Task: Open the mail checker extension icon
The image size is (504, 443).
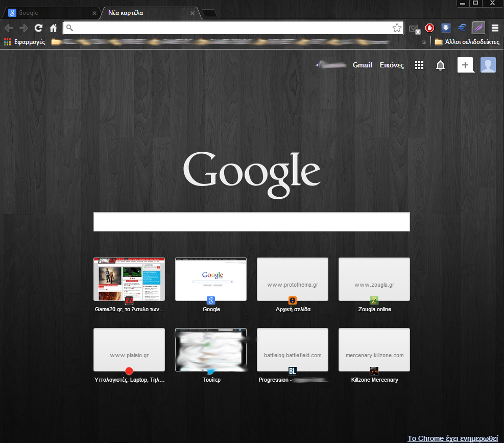Action: tap(415, 29)
